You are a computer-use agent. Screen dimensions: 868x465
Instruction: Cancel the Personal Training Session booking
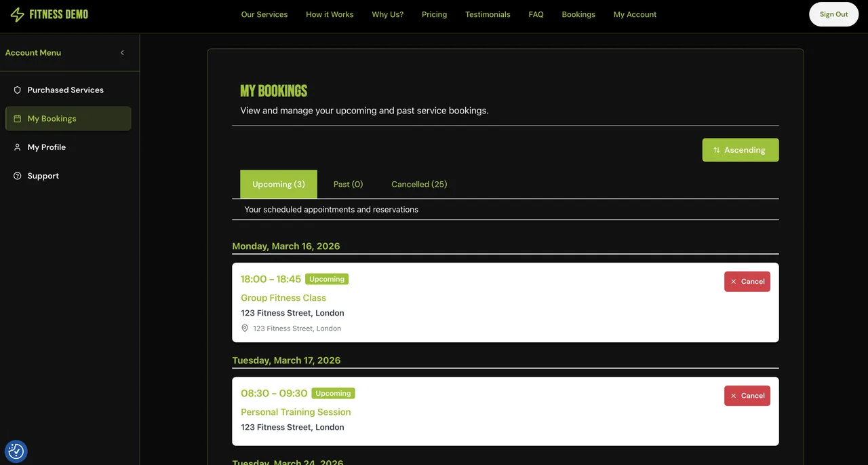pos(747,395)
